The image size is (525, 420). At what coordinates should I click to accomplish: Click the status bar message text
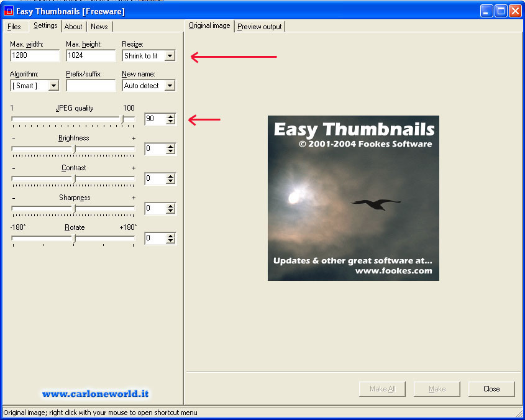tap(100, 413)
